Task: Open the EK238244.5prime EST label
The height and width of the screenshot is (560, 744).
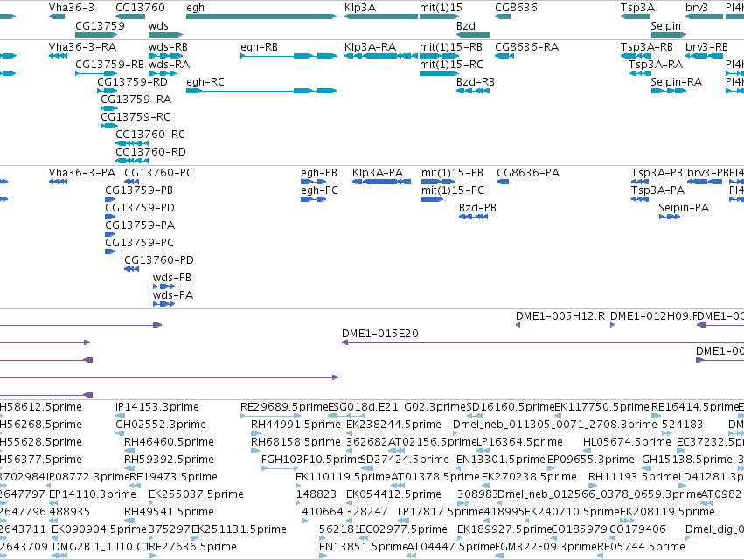Action: pyautogui.click(x=393, y=424)
